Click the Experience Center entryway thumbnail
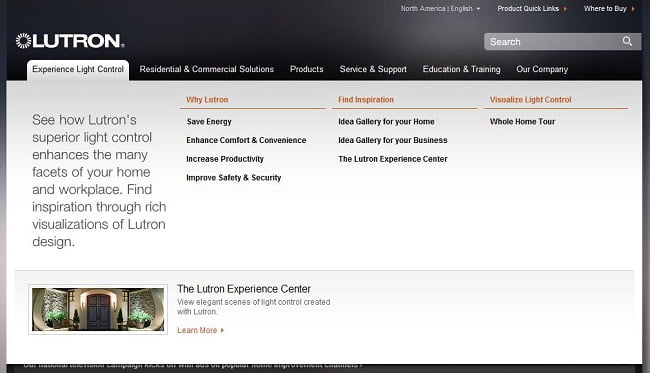This screenshot has width=650, height=373. (x=98, y=310)
